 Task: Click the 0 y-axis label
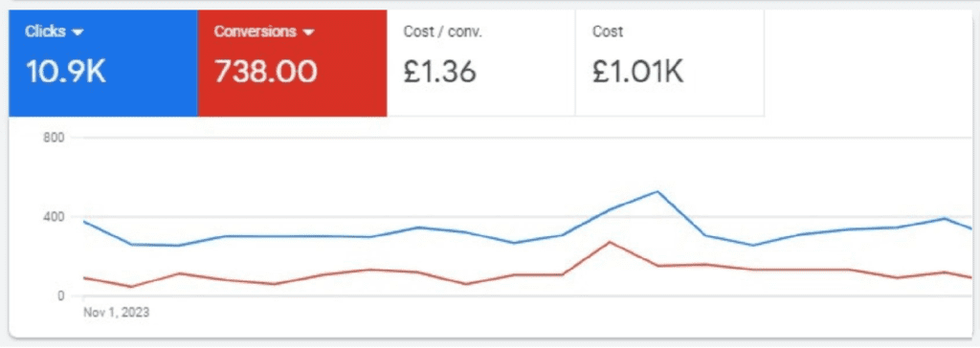point(60,295)
